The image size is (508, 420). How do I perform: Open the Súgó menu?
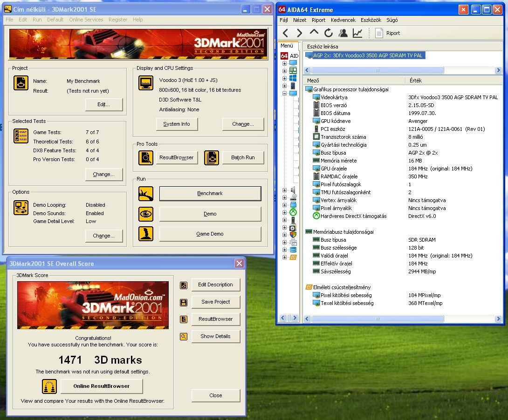pos(392,20)
